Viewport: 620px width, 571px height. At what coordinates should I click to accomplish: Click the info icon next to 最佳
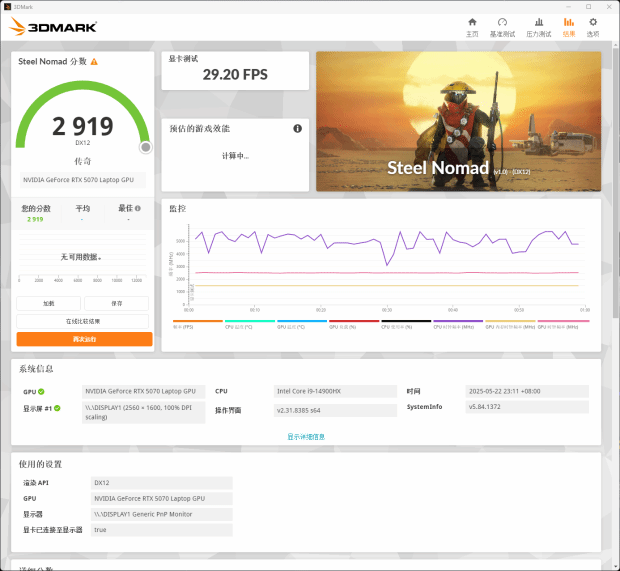click(138, 208)
